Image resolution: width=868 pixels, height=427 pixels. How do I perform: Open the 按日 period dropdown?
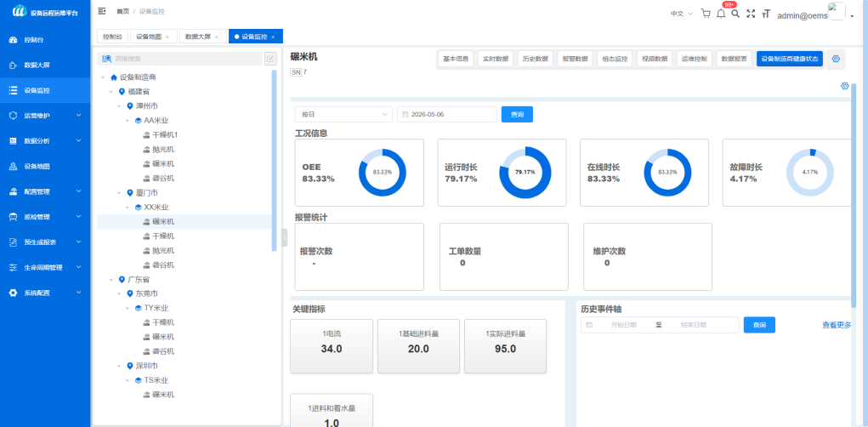[x=343, y=115]
